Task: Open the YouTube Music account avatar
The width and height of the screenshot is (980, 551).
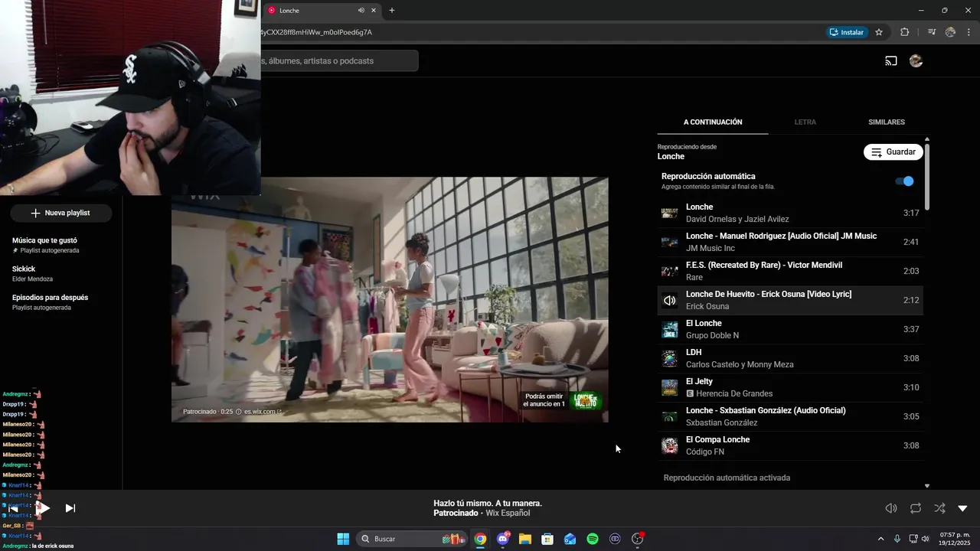Action: (x=916, y=61)
